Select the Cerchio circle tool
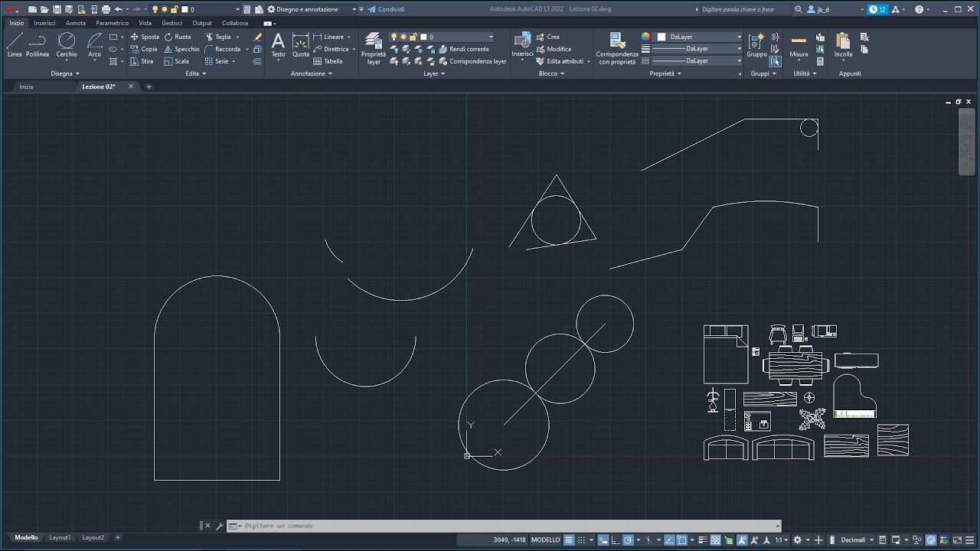The height and width of the screenshot is (551, 980). click(x=67, y=45)
